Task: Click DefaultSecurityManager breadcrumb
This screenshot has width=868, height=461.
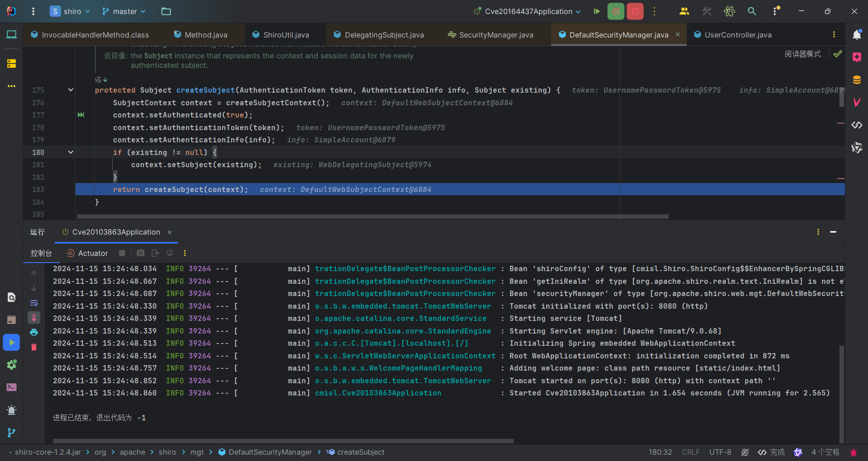Action: (x=265, y=452)
